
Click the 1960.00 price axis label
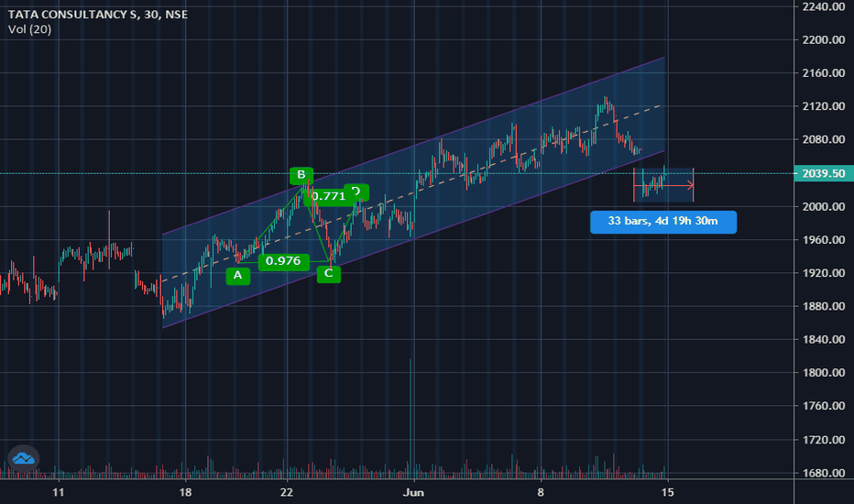pos(824,240)
